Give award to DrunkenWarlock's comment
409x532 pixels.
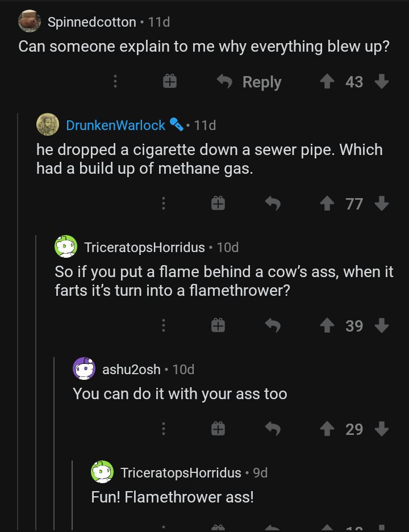pyautogui.click(x=218, y=203)
